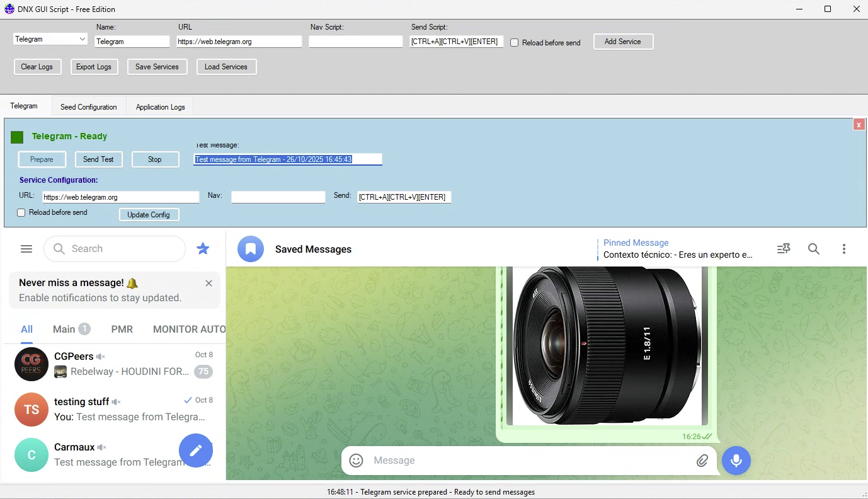Click the Saved Messages chat title

tap(313, 249)
